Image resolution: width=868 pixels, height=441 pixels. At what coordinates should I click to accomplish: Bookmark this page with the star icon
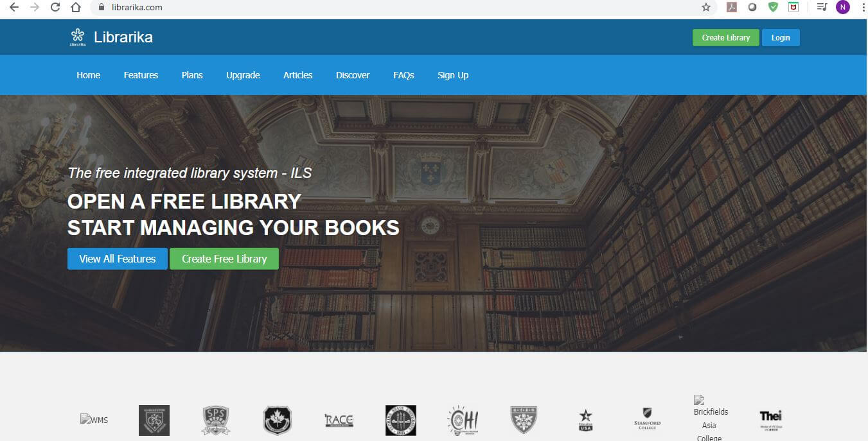click(x=706, y=7)
